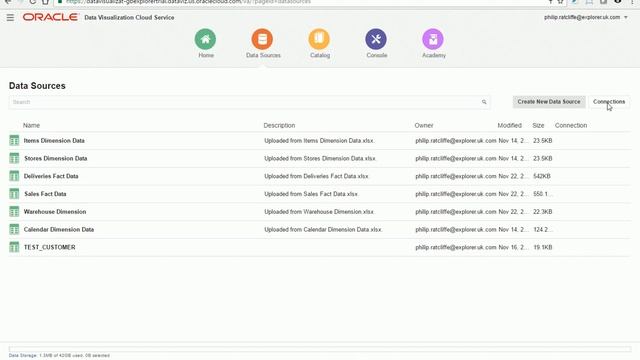The width and height of the screenshot is (640, 360).
Task: Open Calendar Dimension Data source
Action: (x=59, y=229)
